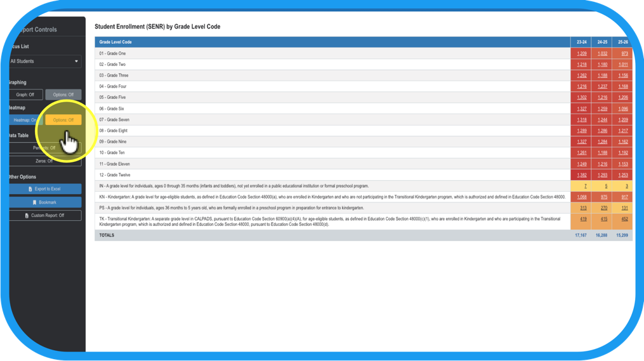This screenshot has width=644, height=361.
Task: Click the 23-24 column header
Action: 581,42
